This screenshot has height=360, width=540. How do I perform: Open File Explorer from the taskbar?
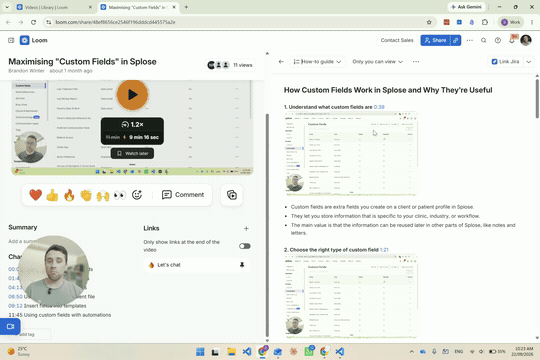231,352
